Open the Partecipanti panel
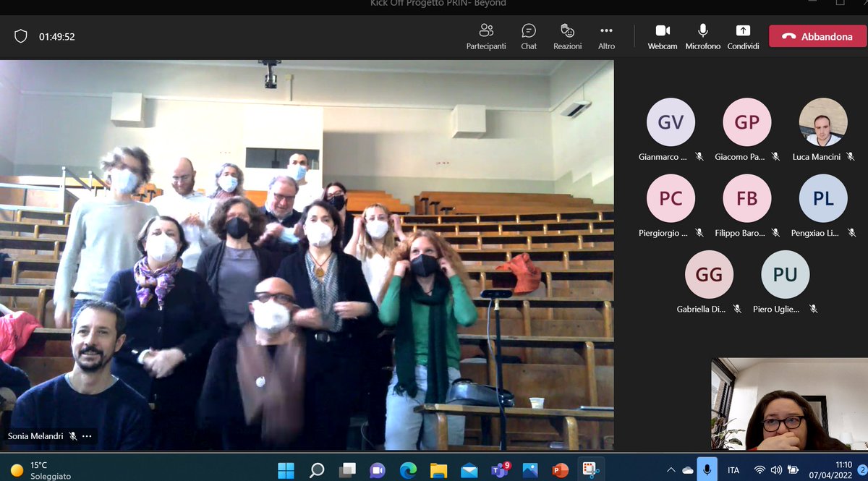 tap(486, 36)
